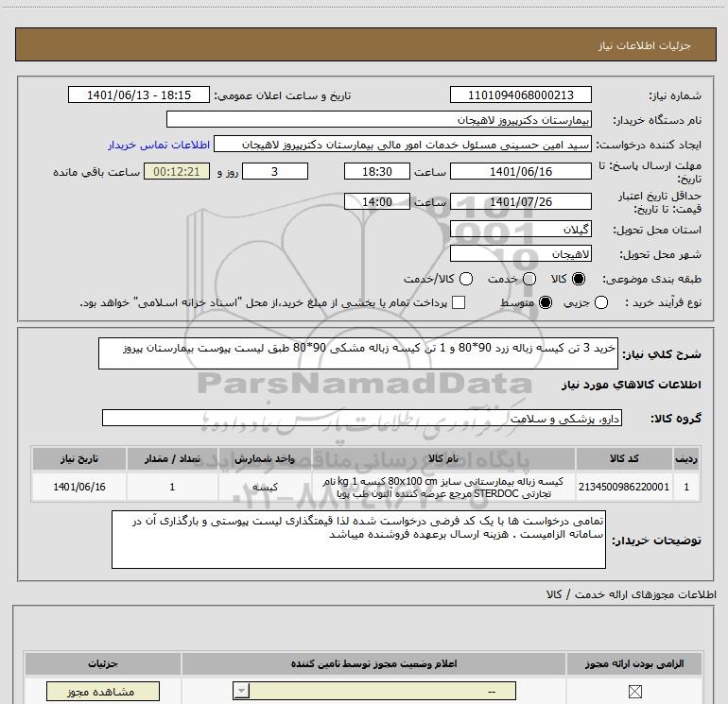
Task: Select the 'خدمت' radio button
Action: (x=529, y=280)
